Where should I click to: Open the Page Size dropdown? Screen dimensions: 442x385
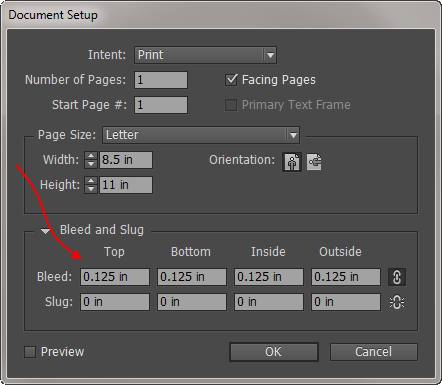pos(201,135)
